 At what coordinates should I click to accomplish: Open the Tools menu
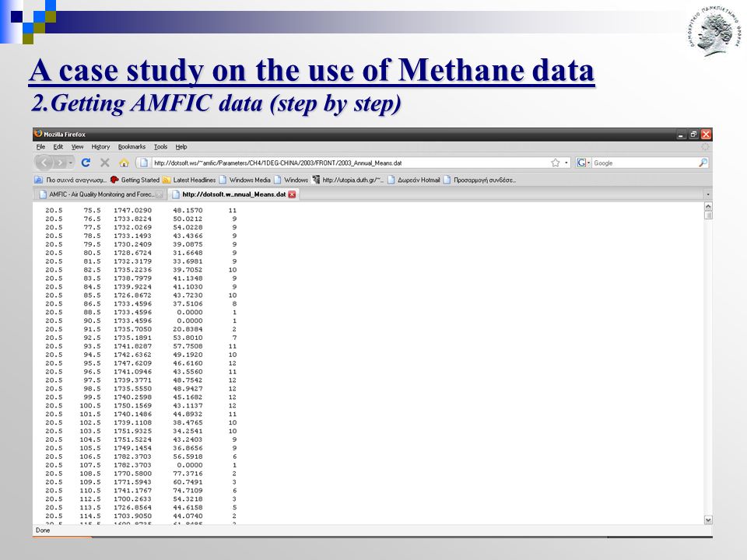(160, 147)
